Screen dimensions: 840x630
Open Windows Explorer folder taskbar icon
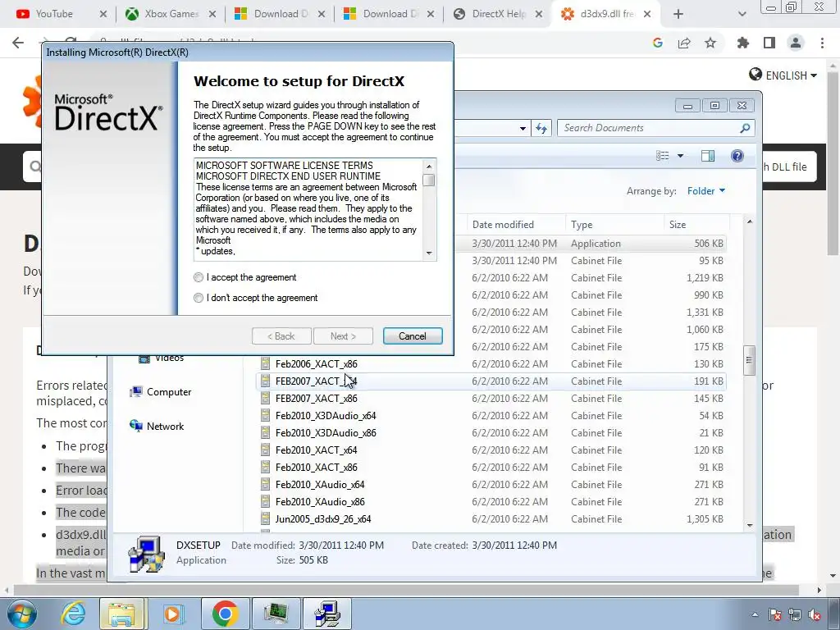[122, 614]
